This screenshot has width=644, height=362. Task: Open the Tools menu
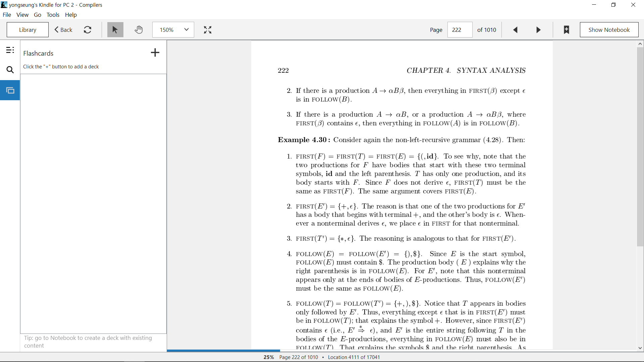pyautogui.click(x=53, y=15)
